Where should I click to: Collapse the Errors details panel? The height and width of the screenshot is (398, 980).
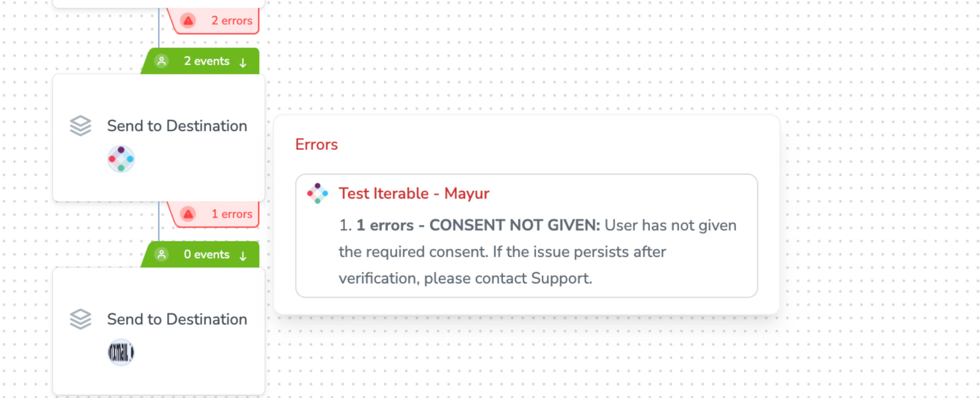316,144
